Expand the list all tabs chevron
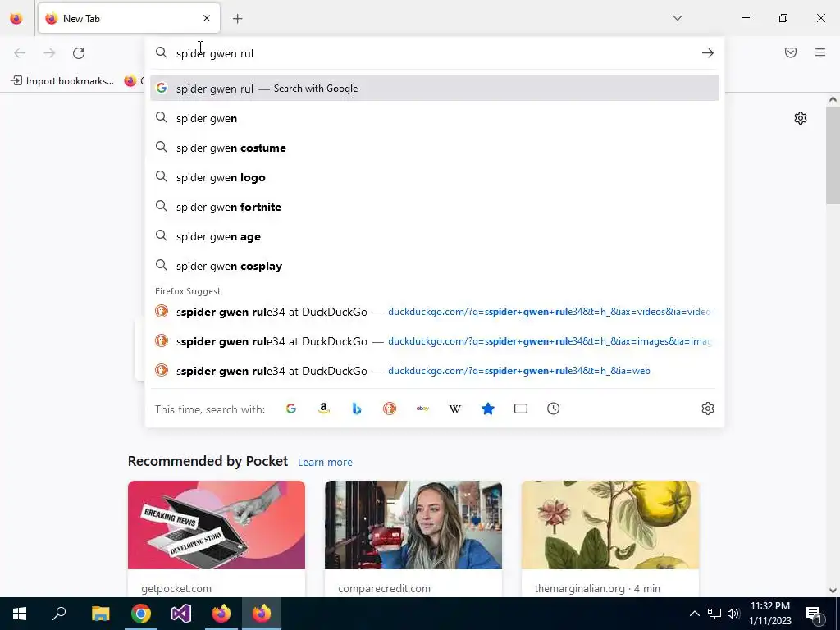This screenshot has width=840, height=630. tap(678, 18)
